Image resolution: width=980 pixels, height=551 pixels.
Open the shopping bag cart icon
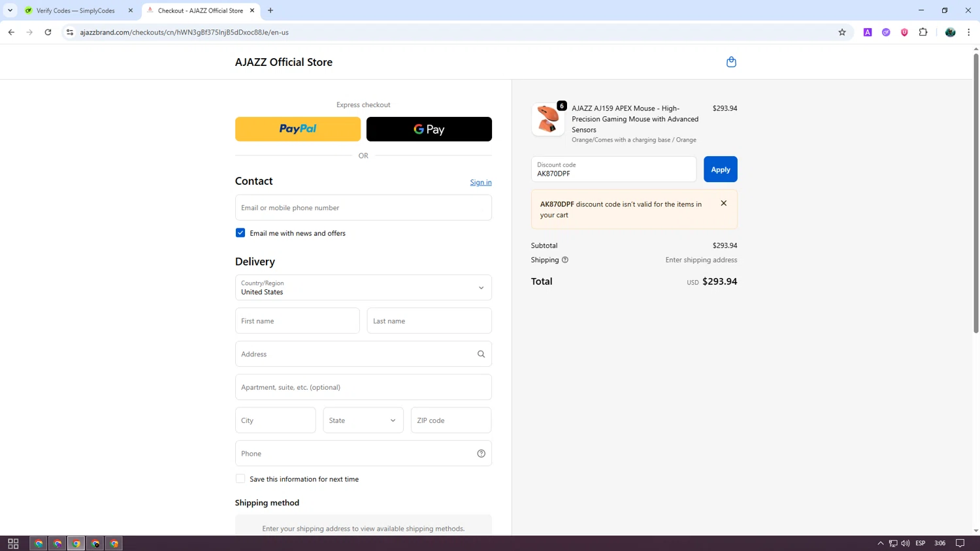pyautogui.click(x=731, y=62)
